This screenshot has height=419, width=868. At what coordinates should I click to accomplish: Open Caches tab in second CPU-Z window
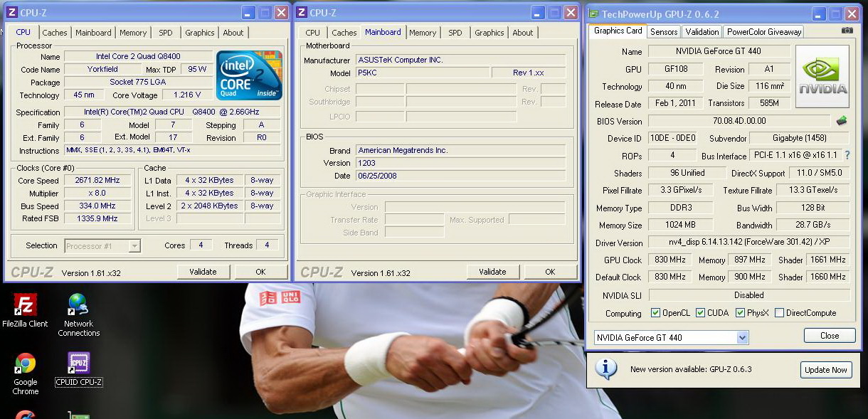(344, 33)
